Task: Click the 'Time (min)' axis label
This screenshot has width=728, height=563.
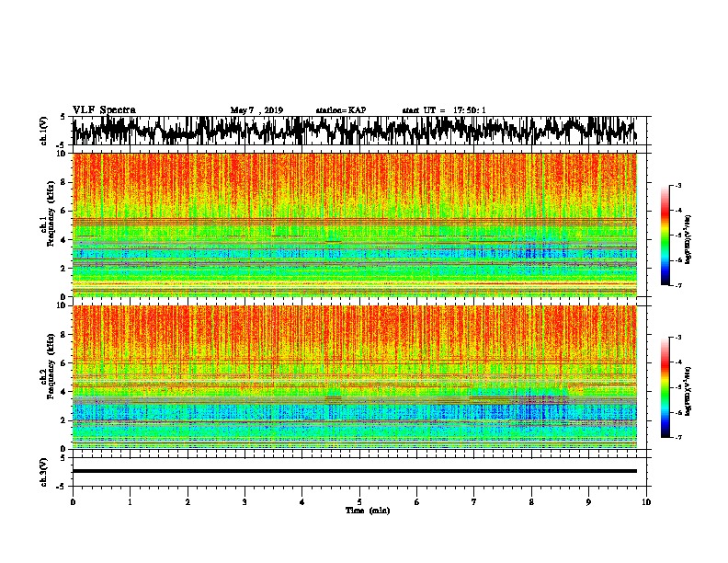Action: tap(368, 511)
